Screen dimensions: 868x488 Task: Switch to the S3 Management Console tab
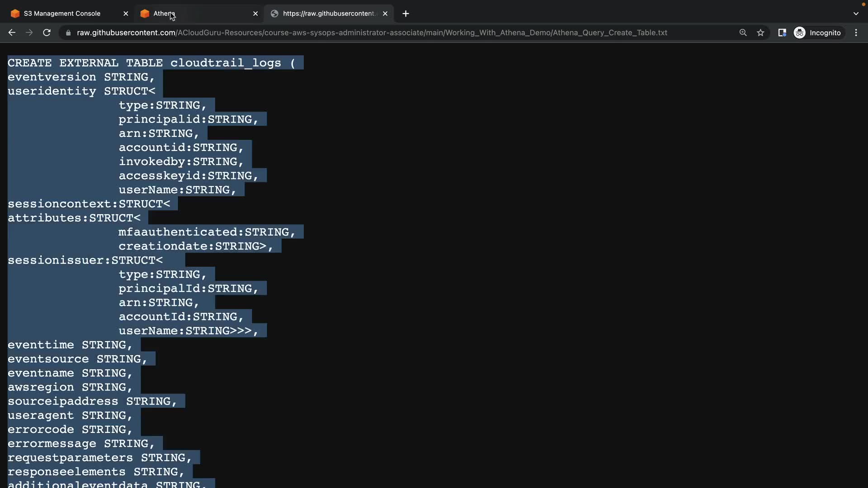(x=62, y=14)
